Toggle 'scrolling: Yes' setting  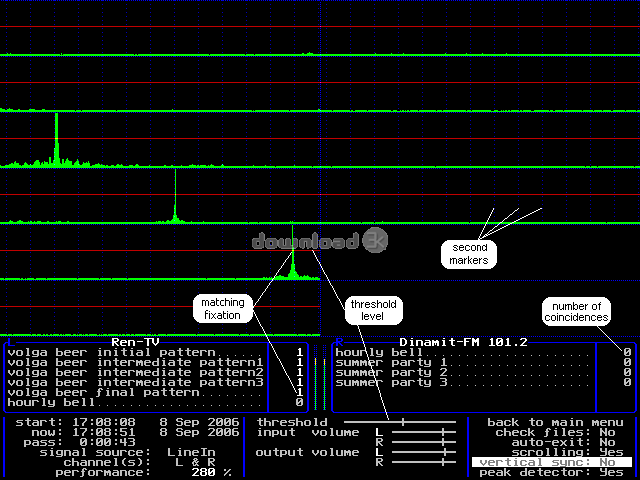567,452
